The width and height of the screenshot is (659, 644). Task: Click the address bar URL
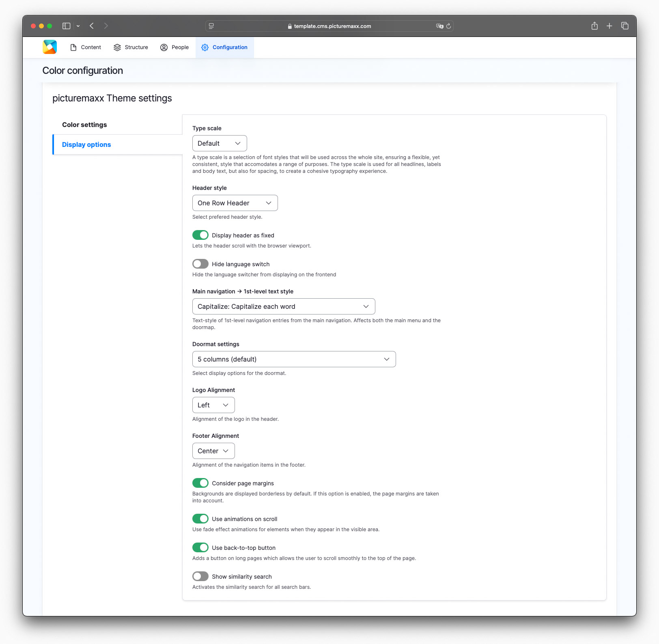[332, 26]
